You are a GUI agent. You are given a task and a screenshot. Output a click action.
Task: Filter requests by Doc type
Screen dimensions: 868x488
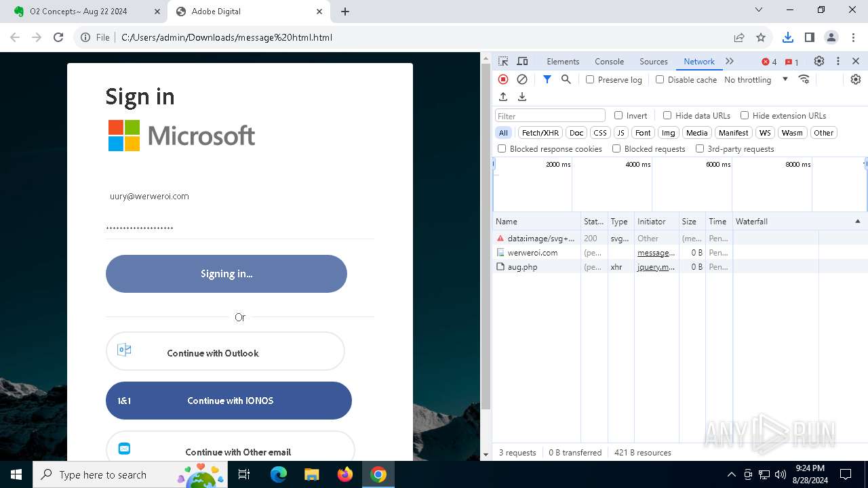tap(576, 133)
